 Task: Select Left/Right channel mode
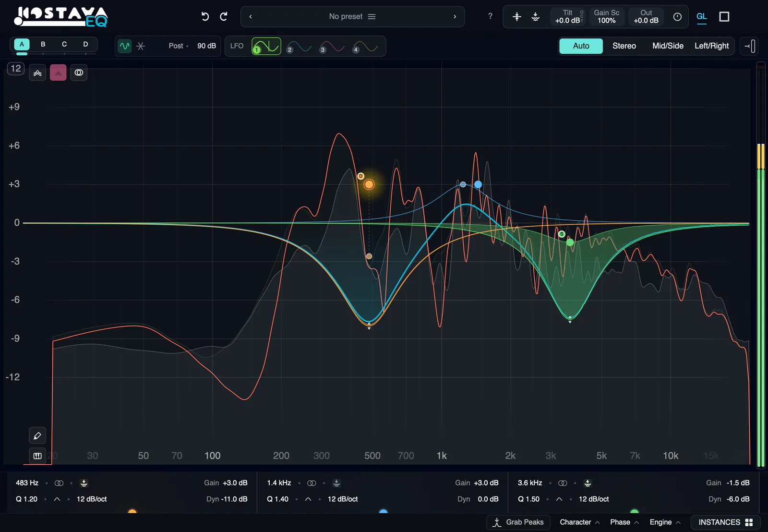[x=711, y=46]
